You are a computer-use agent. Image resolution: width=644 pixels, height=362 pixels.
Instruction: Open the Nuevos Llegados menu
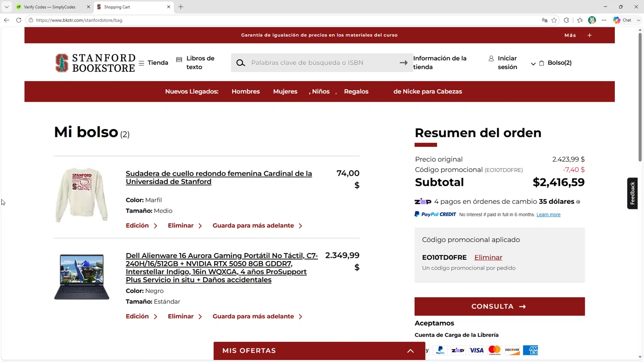tap(192, 91)
